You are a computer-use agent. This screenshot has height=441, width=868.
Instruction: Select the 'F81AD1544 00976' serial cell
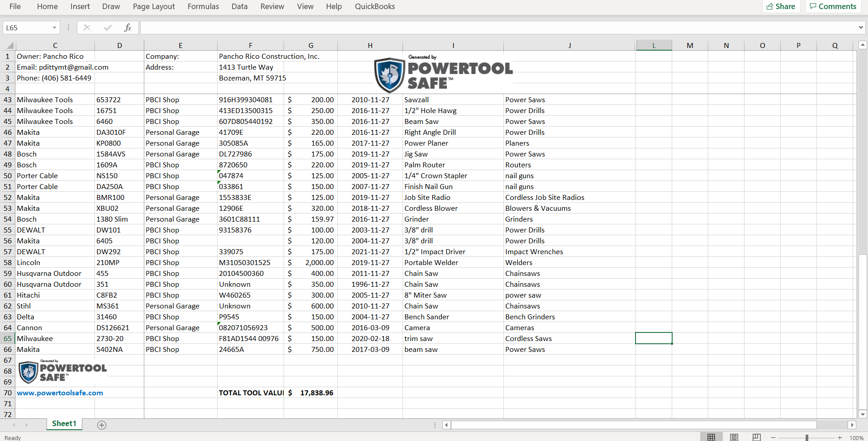point(251,338)
